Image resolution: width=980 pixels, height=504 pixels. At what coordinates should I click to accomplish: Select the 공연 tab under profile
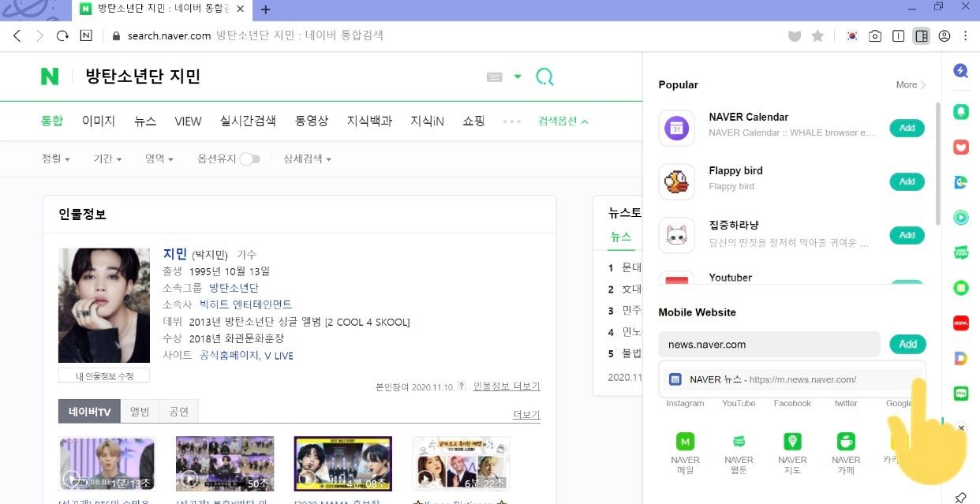[x=178, y=411]
